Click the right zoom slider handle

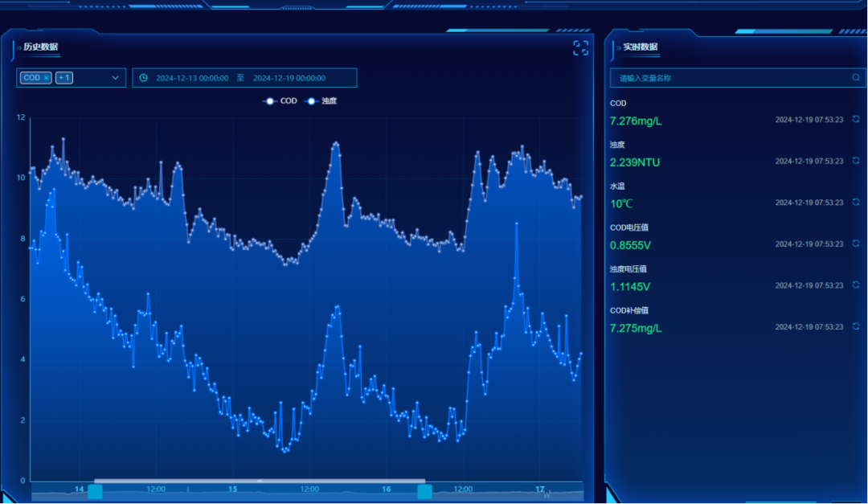(424, 491)
